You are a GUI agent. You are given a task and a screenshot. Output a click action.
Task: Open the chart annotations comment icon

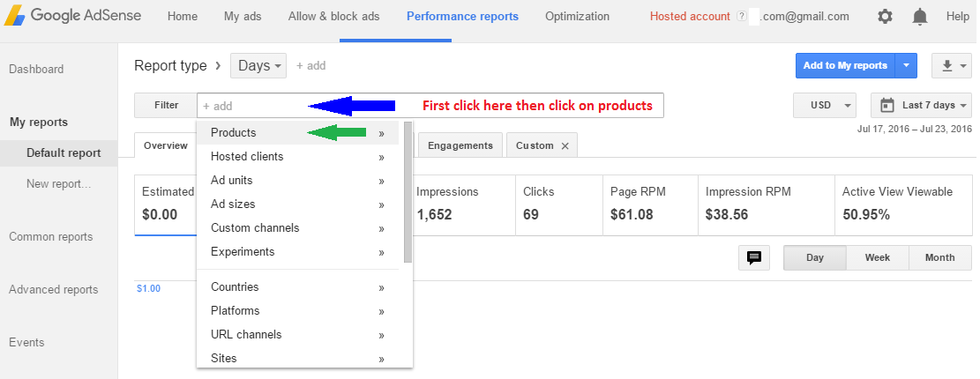point(754,257)
